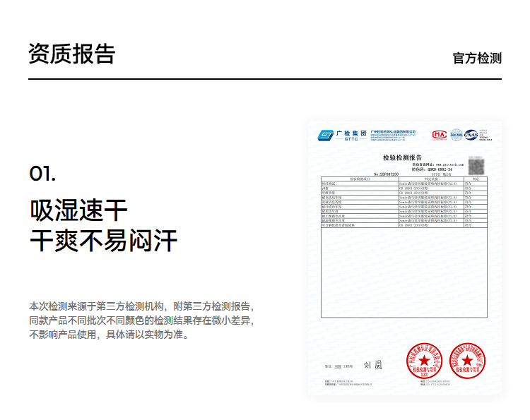
Task: Click the 官方检测 label
Action: [477, 58]
